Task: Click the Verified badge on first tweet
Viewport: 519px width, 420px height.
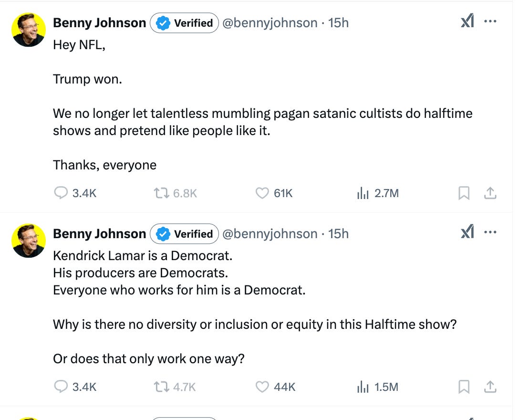Action: (184, 22)
